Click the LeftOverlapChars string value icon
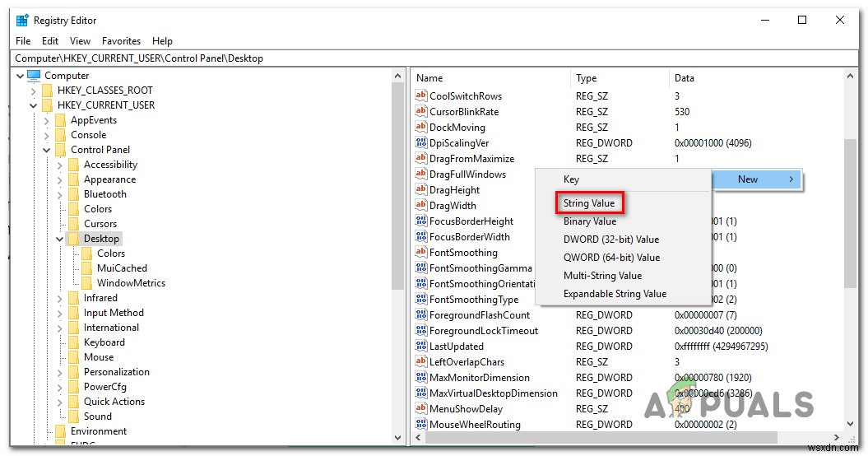 420,362
